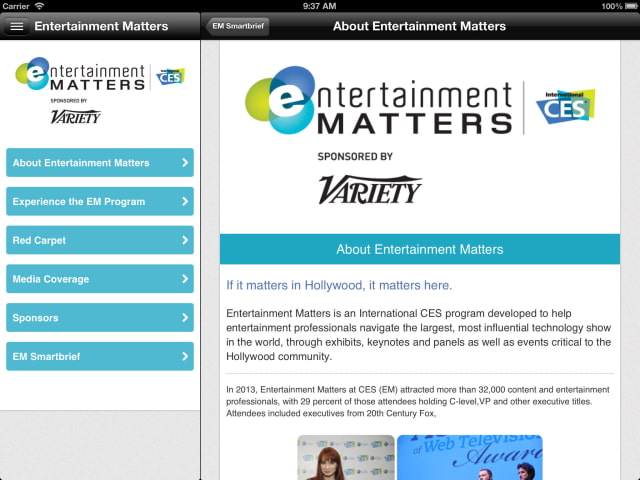640x480 pixels.
Task: Select EM Smartbrief in the sidebar
Action: point(100,356)
